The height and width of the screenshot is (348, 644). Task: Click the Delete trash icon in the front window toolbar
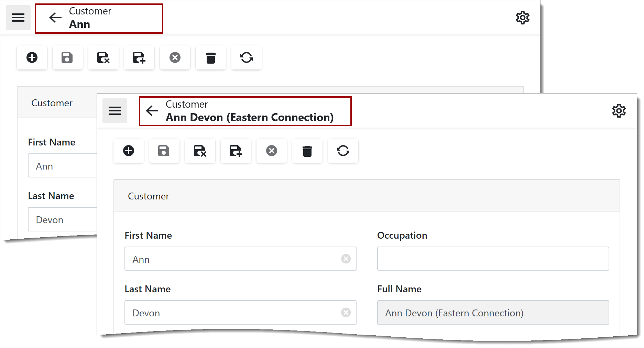pyautogui.click(x=307, y=151)
